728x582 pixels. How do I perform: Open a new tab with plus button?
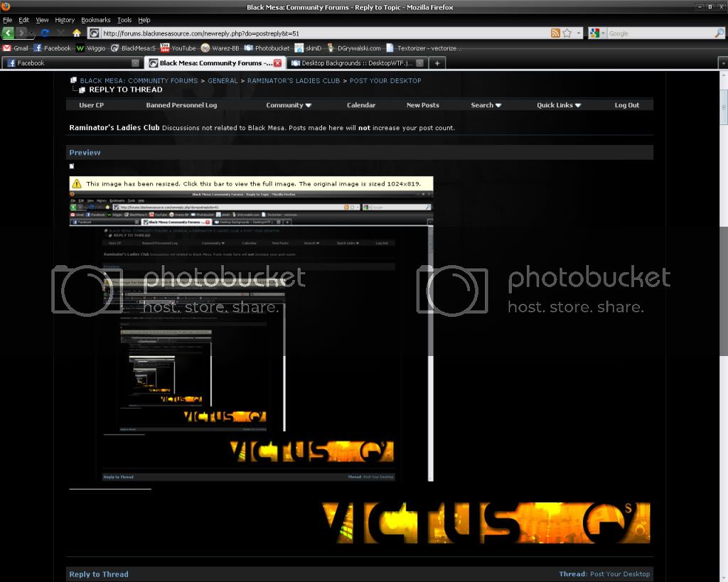point(438,63)
